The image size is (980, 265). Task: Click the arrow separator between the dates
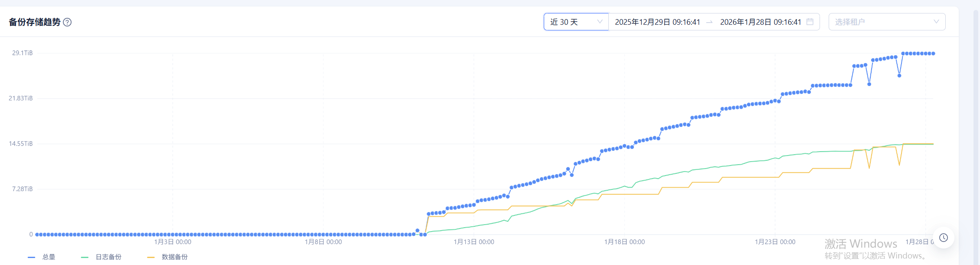tap(709, 22)
